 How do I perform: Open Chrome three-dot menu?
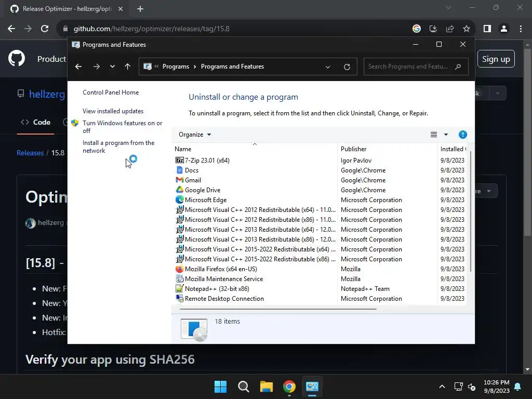[x=521, y=29]
